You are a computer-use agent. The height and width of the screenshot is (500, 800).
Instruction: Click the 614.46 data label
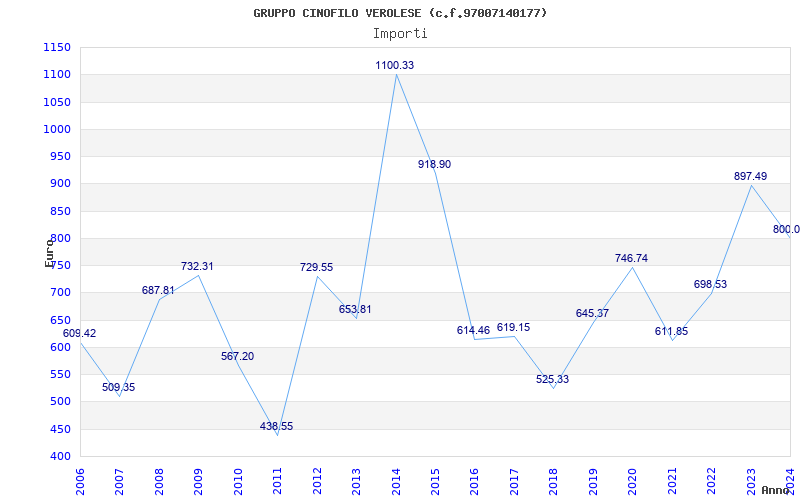coord(473,330)
